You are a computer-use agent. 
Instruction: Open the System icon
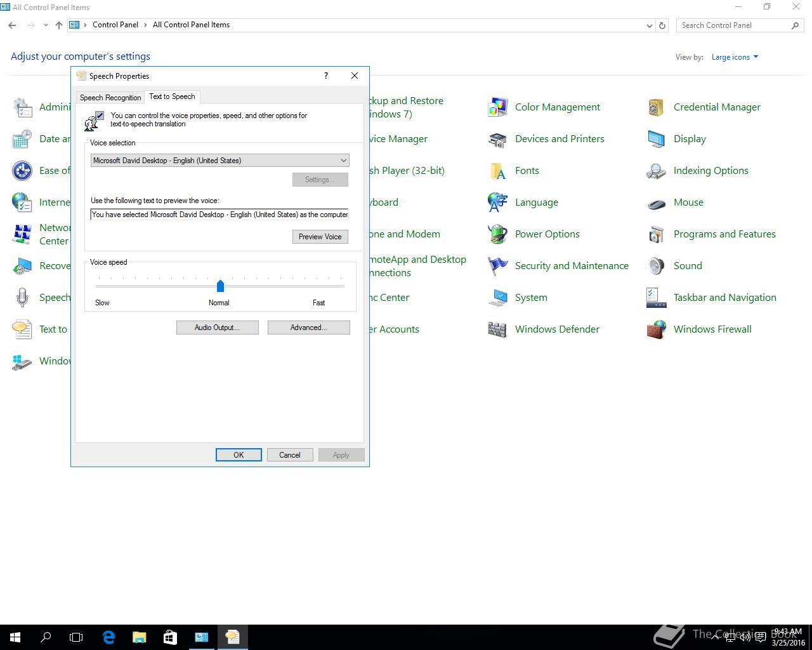pyautogui.click(x=498, y=298)
